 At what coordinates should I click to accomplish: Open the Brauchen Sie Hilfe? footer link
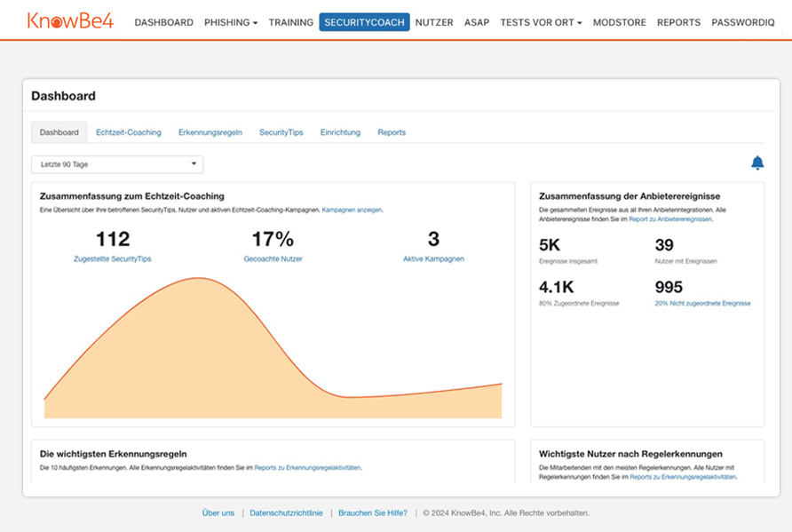tap(373, 512)
